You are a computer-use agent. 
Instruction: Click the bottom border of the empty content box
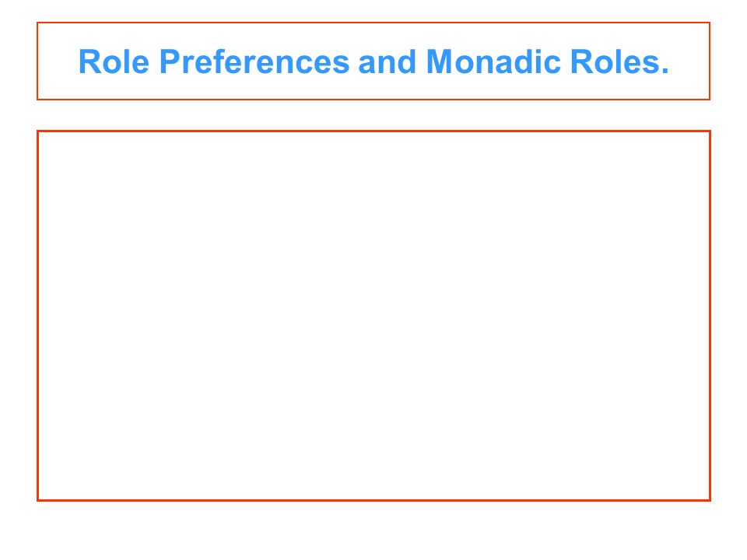pos(373,500)
